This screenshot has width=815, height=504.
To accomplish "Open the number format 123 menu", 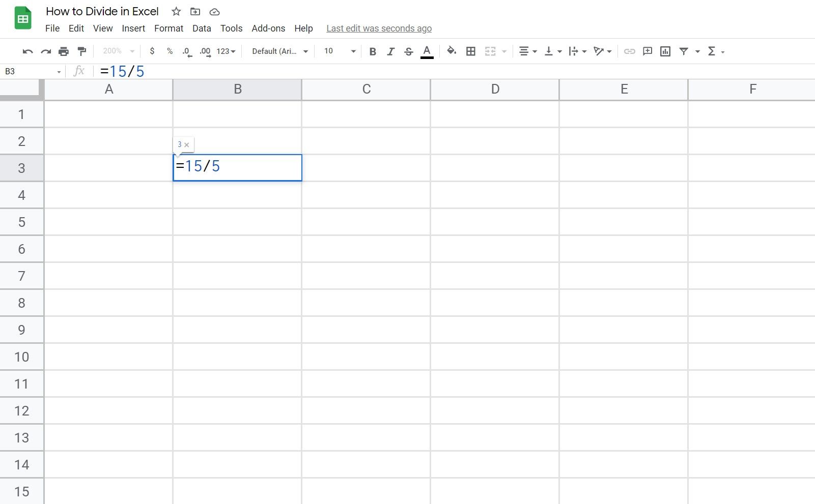I will click(223, 51).
